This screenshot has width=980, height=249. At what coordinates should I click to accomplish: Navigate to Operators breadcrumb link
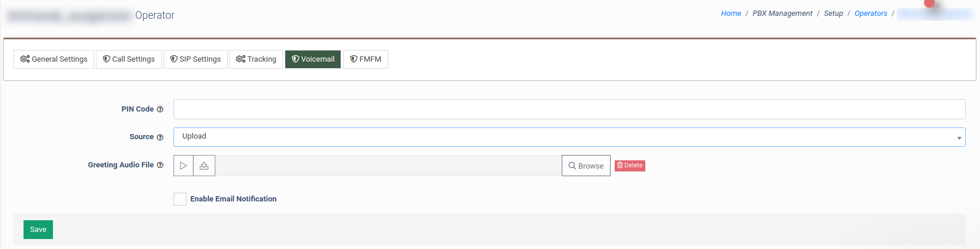[x=871, y=14]
